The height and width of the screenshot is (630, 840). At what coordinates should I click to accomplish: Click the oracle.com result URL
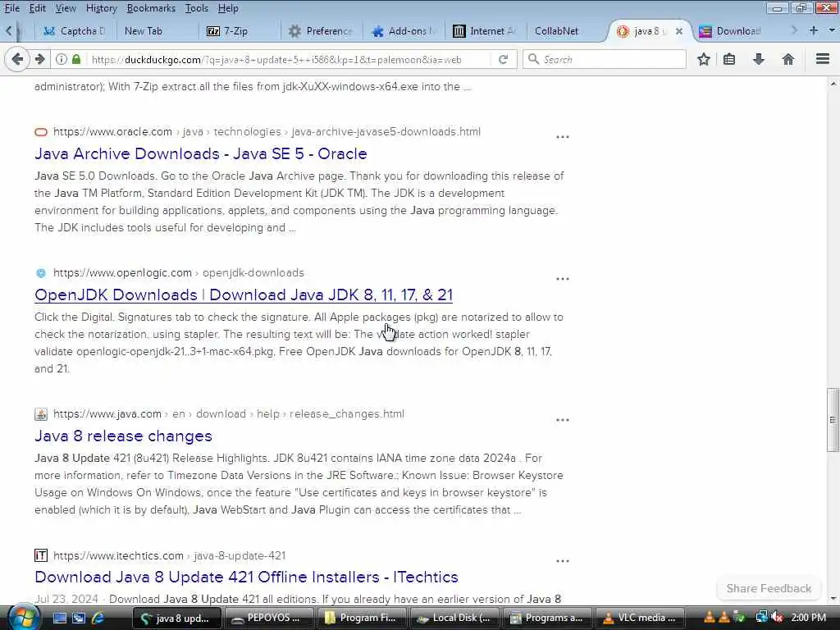(x=267, y=132)
